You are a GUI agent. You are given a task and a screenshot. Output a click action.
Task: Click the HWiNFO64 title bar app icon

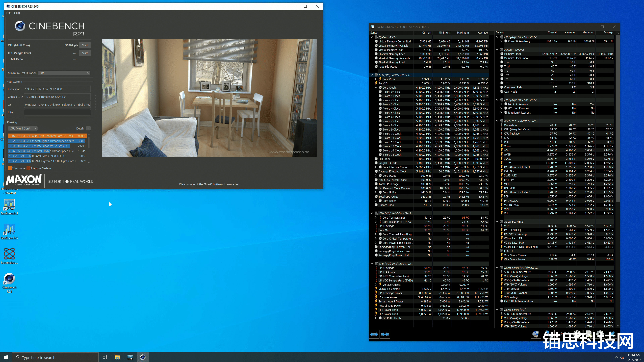[372, 27]
